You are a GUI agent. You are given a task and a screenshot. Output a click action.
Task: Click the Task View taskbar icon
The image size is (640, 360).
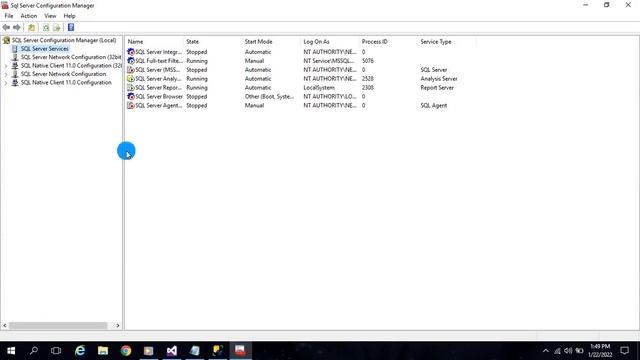56,351
